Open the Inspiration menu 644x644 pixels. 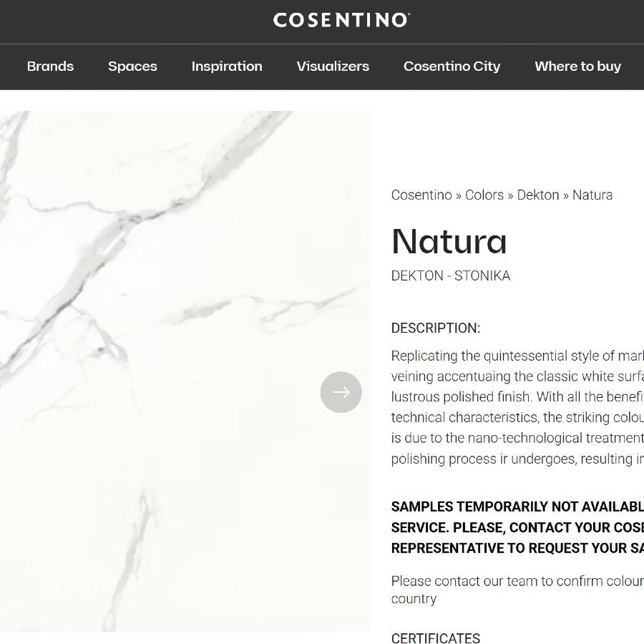227,67
